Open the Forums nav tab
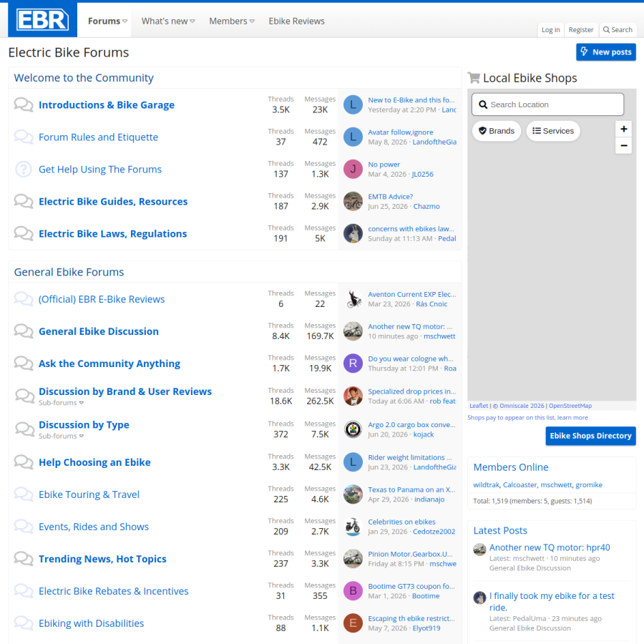The image size is (644, 644). [104, 21]
